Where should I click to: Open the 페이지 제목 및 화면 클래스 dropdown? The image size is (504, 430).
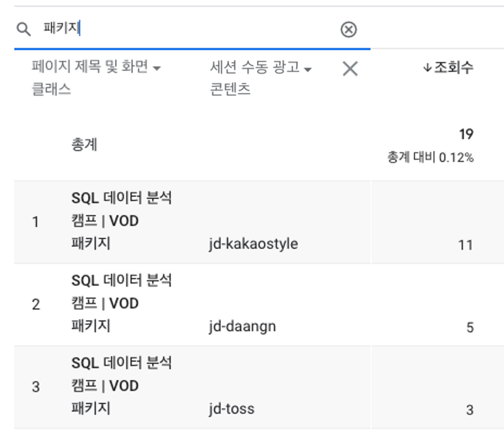pos(157,68)
